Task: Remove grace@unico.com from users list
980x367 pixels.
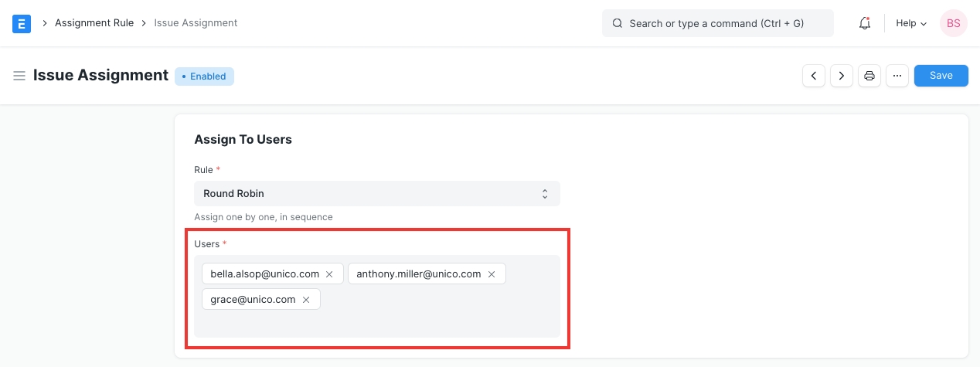Action: click(306, 300)
